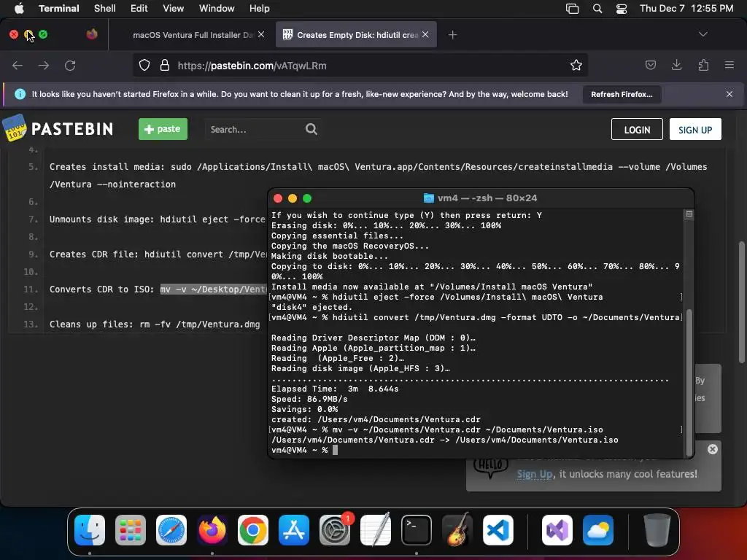This screenshot has width=747, height=560.
Task: Open GarageBand from the Dock
Action: click(x=457, y=530)
